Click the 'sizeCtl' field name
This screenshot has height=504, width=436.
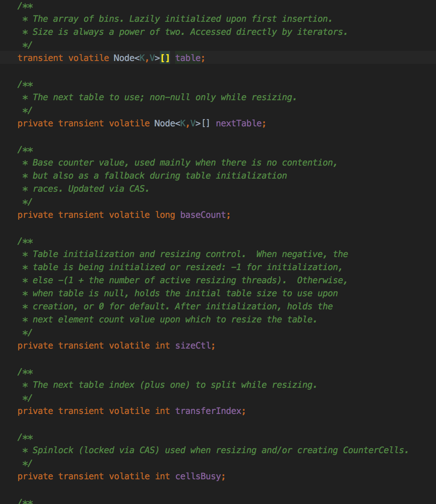tap(193, 346)
